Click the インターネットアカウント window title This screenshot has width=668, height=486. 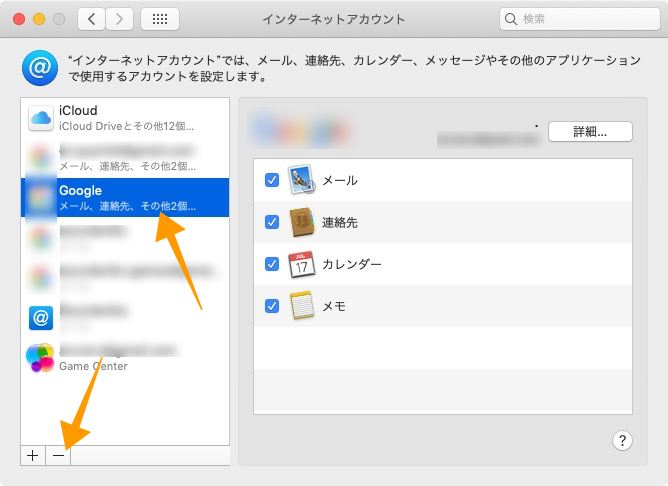(334, 19)
